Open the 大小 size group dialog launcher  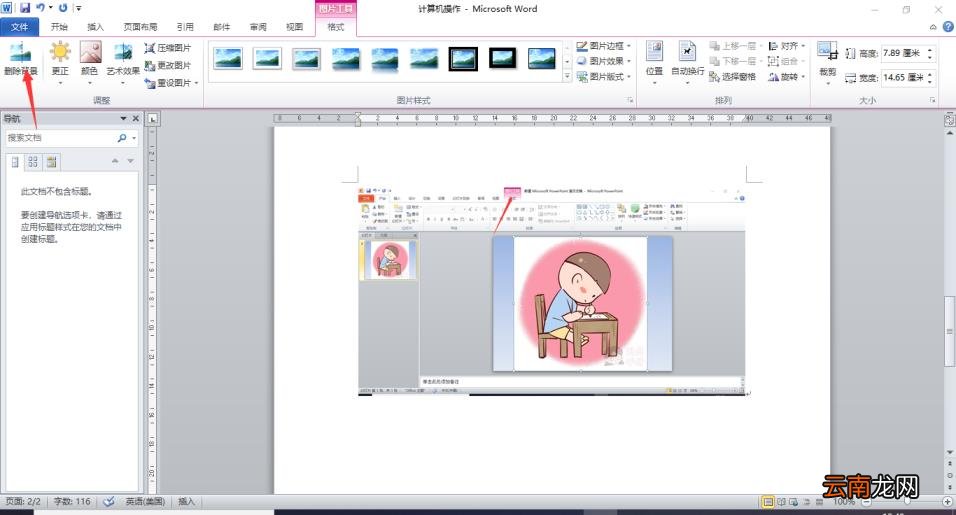pos(932,100)
